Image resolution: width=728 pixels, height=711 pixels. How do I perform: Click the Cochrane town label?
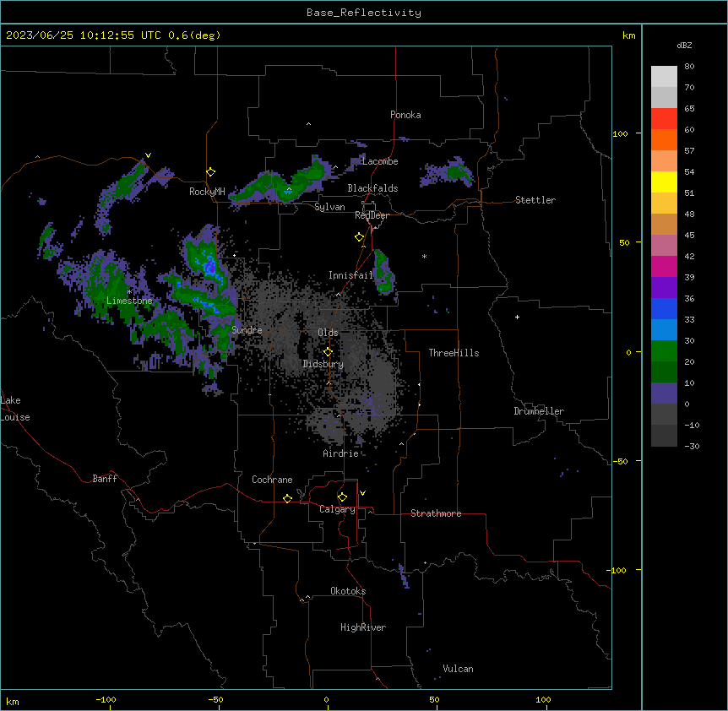[x=272, y=480]
